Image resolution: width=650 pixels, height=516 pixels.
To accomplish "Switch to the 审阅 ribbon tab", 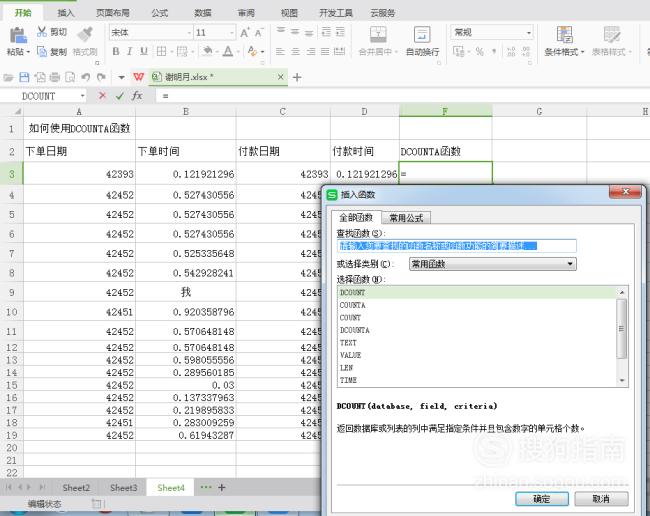I will (x=246, y=13).
